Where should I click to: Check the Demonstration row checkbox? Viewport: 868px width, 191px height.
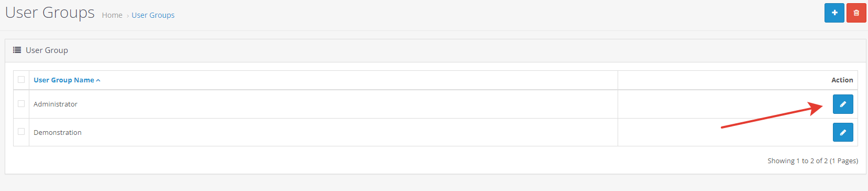(21, 132)
